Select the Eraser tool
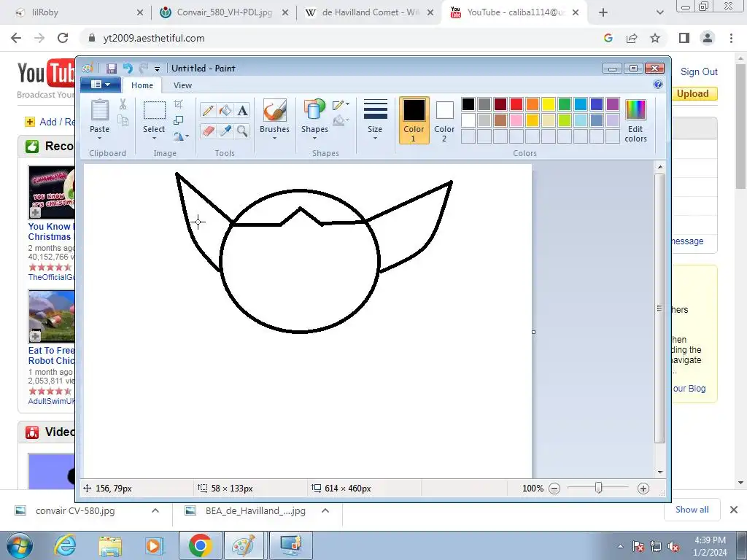 pyautogui.click(x=208, y=131)
